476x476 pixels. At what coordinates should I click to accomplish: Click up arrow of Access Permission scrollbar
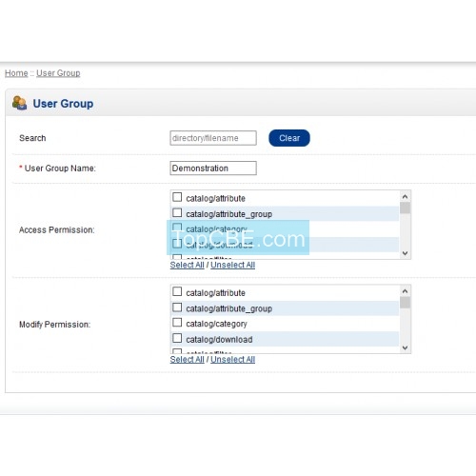405,197
